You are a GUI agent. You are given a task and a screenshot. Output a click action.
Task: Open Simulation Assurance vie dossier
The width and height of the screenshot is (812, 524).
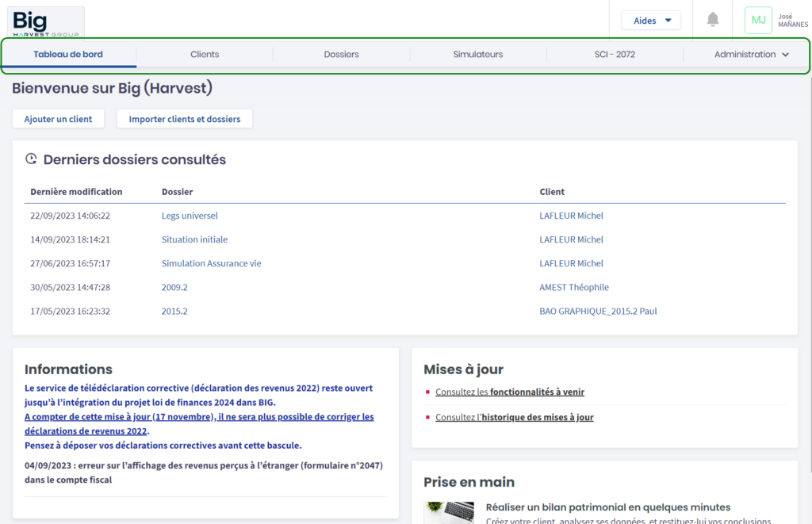pos(211,263)
